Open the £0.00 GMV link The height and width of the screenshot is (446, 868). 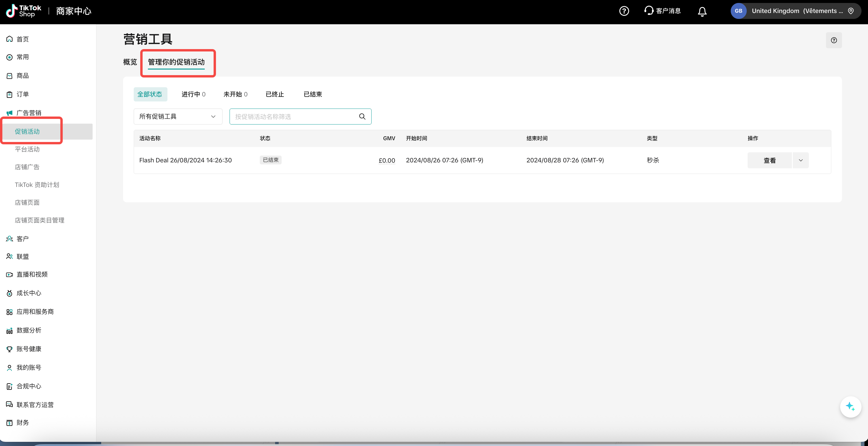(386, 160)
